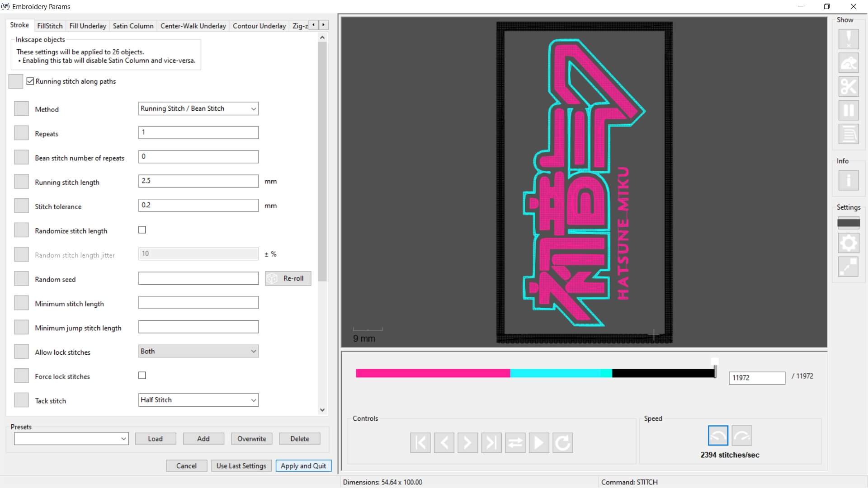The height and width of the screenshot is (488, 868).
Task: Restart the simulation with circular arrow
Action: (562, 443)
